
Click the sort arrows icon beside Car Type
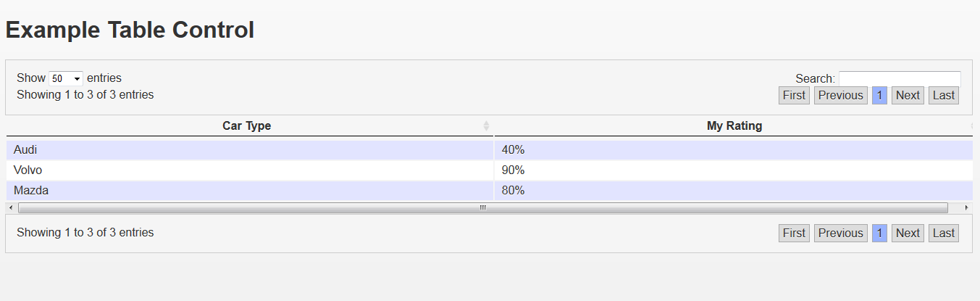[486, 126]
